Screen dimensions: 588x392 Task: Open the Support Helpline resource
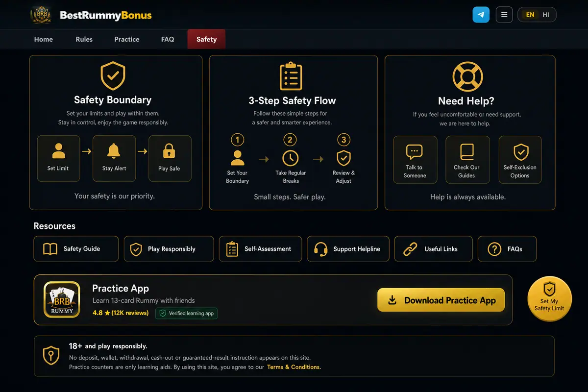pyautogui.click(x=348, y=249)
